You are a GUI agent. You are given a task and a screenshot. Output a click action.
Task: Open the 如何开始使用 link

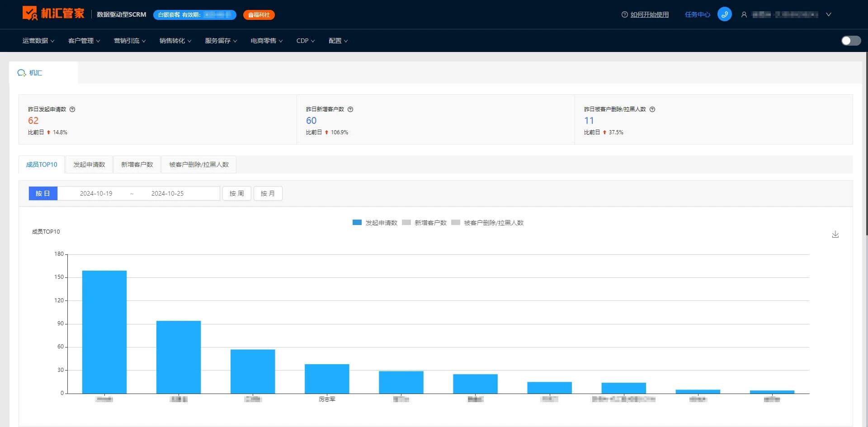pyautogui.click(x=649, y=14)
